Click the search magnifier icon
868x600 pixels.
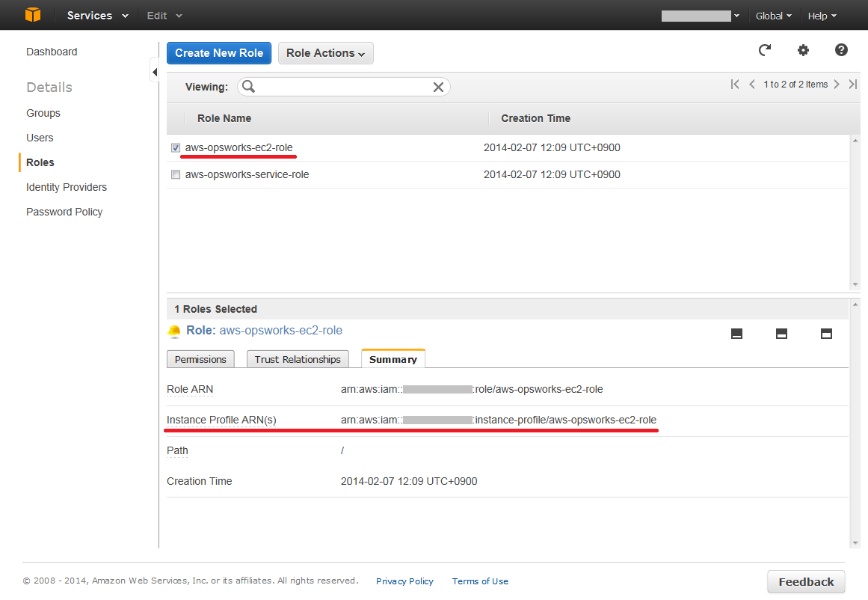[248, 87]
